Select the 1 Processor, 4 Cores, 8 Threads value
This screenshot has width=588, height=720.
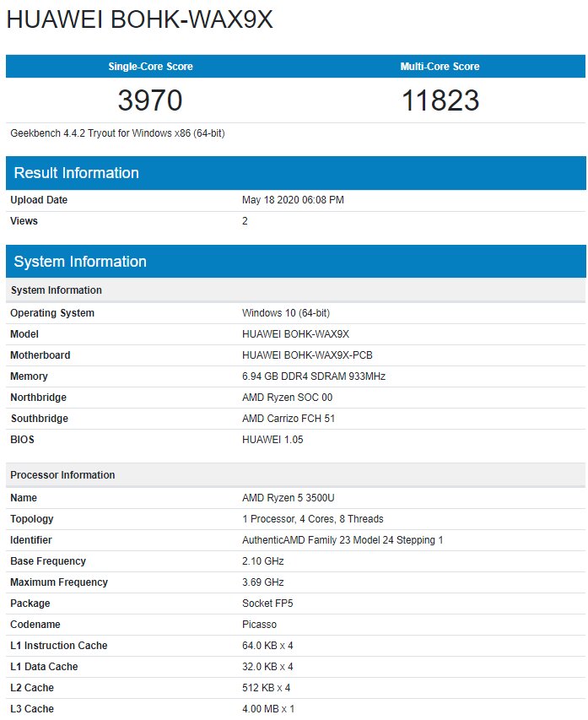click(x=313, y=519)
